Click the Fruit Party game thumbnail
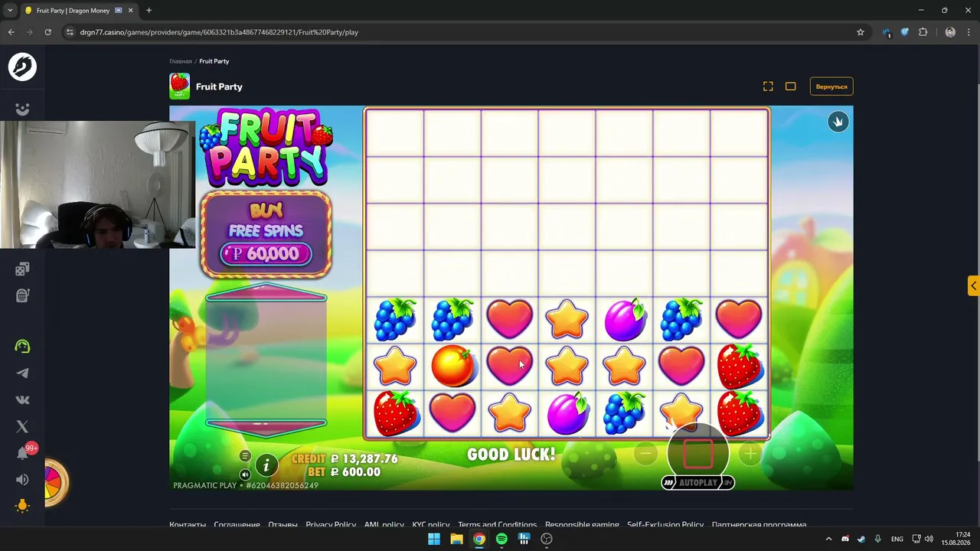Viewport: 980px width, 551px height. pyautogui.click(x=179, y=86)
